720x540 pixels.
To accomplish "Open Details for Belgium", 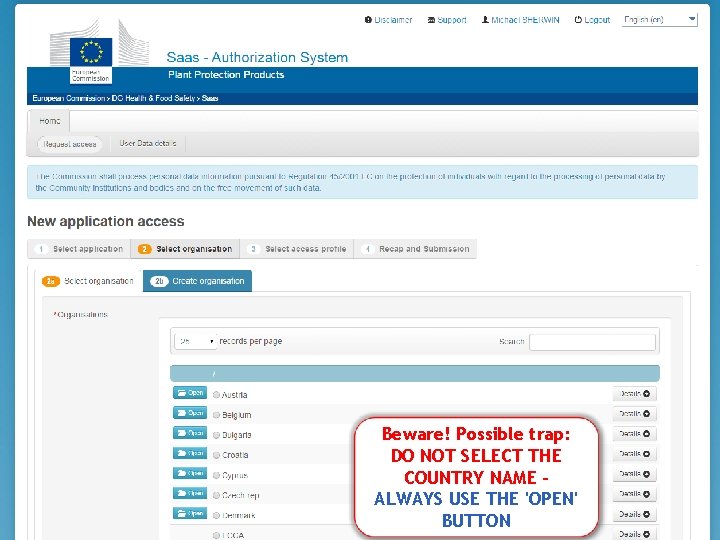I will coord(634,414).
